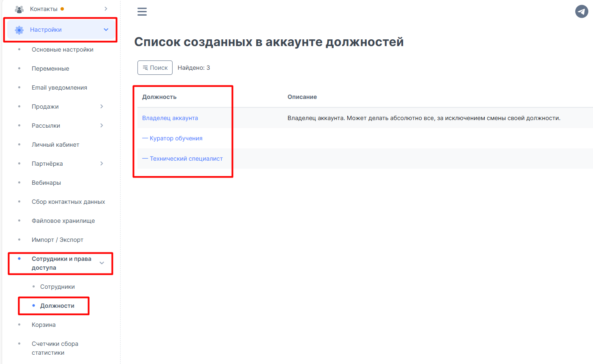Open Счетчики сбора статистики menu item
Screen dimensions: 593x364
coord(55,348)
